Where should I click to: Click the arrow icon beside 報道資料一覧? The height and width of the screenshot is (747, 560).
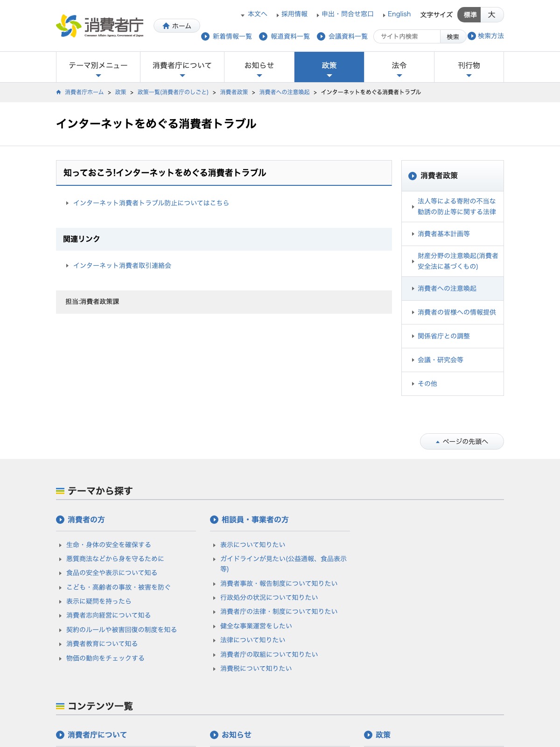(263, 36)
